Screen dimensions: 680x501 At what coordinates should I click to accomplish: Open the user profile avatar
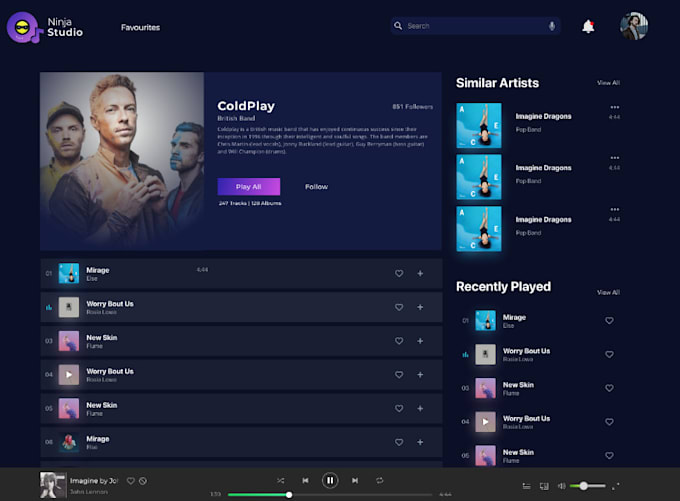pyautogui.click(x=634, y=26)
